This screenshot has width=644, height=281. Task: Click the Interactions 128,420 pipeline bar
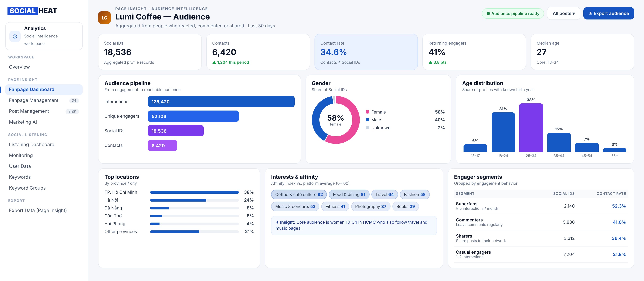click(x=221, y=102)
